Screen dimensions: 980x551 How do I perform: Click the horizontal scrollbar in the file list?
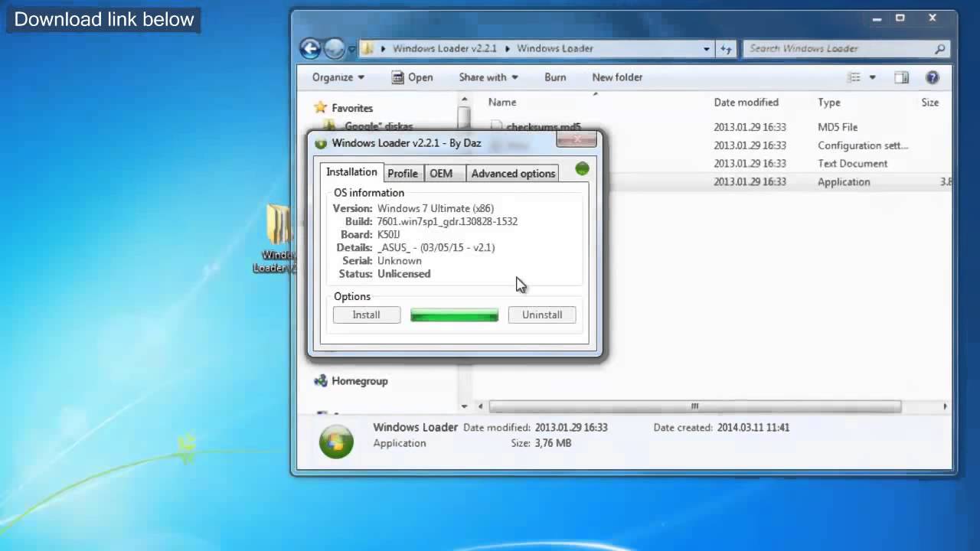[x=694, y=406]
